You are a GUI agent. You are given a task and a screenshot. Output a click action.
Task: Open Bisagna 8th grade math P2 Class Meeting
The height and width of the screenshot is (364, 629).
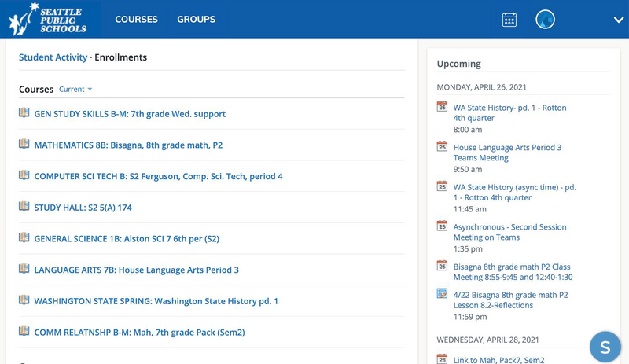pos(513,272)
